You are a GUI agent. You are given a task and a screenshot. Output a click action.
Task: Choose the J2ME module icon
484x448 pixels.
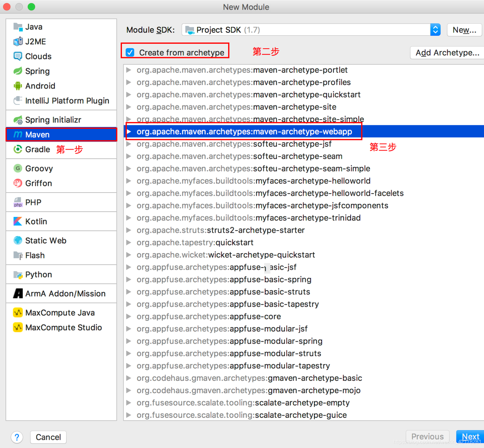18,42
